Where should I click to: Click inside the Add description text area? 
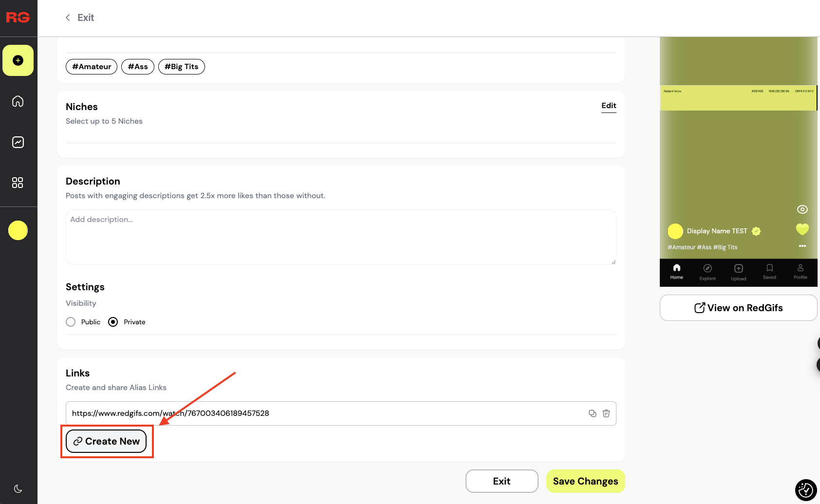341,237
